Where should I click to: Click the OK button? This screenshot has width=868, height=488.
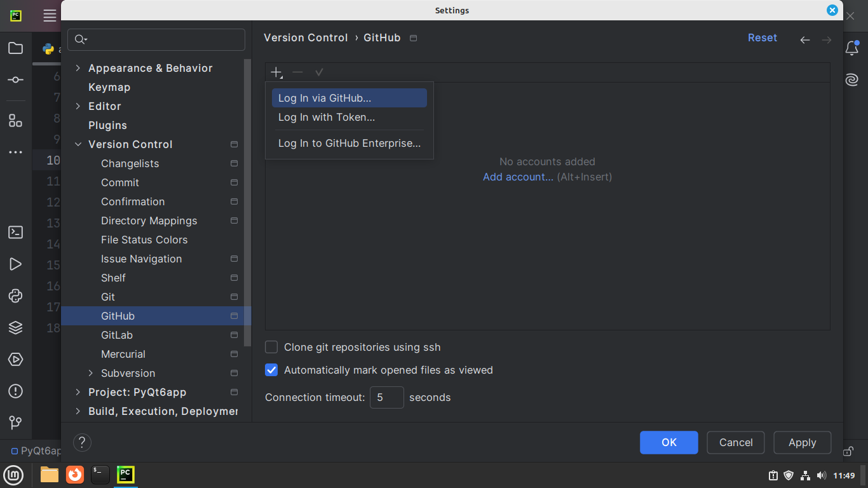[x=669, y=442]
